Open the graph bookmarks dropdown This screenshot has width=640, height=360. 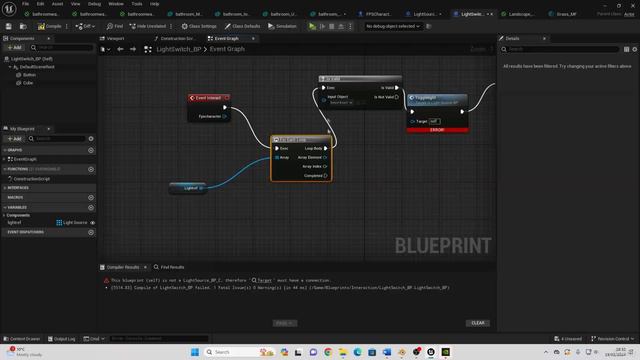[x=105, y=49]
